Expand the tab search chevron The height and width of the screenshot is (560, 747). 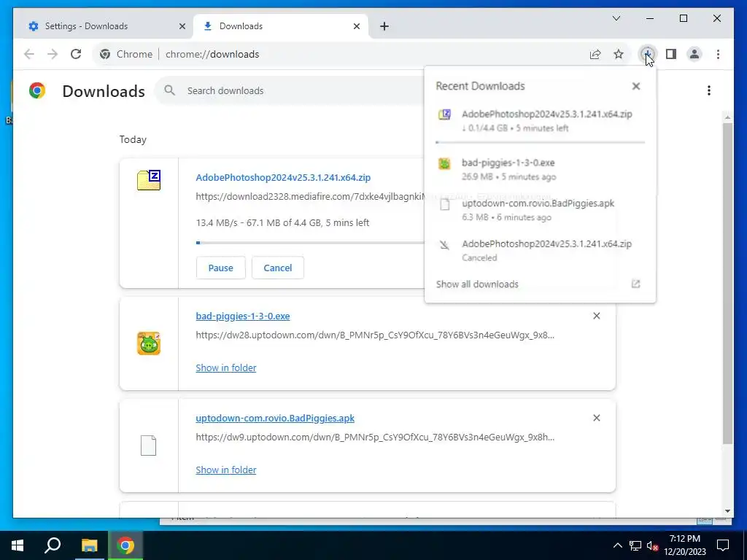[616, 18]
